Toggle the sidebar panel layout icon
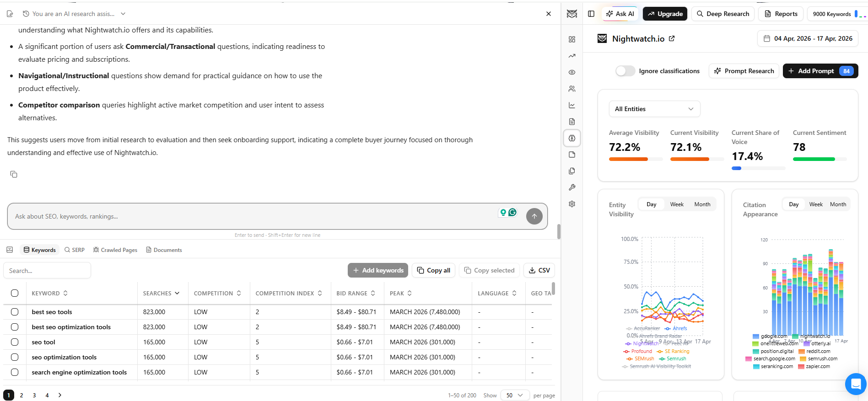Viewport: 868px width, 401px height. click(591, 14)
